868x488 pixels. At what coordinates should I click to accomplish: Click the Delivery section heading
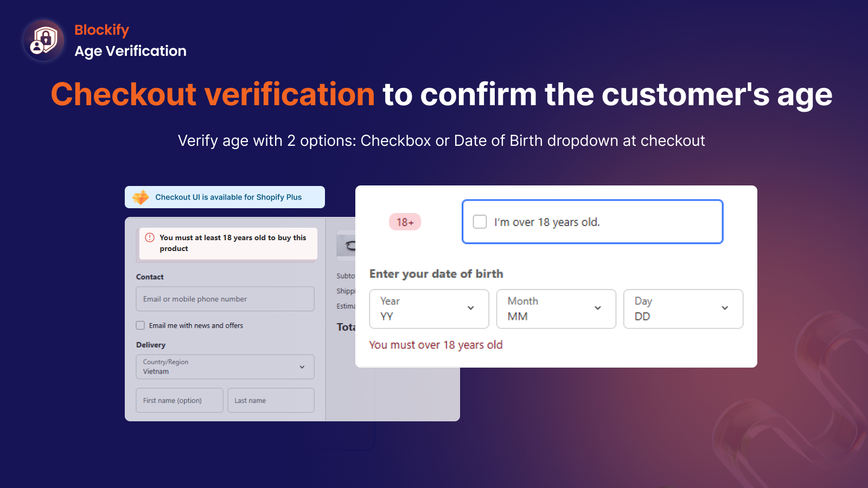click(151, 345)
